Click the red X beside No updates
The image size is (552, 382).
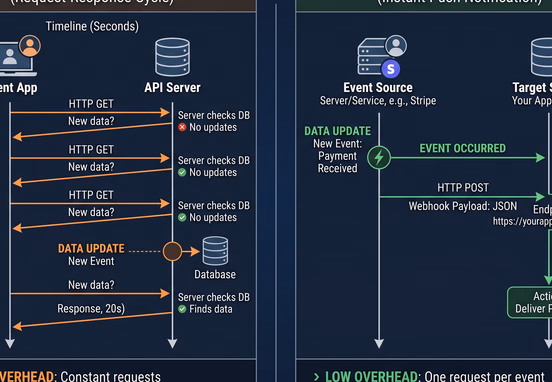(x=182, y=127)
